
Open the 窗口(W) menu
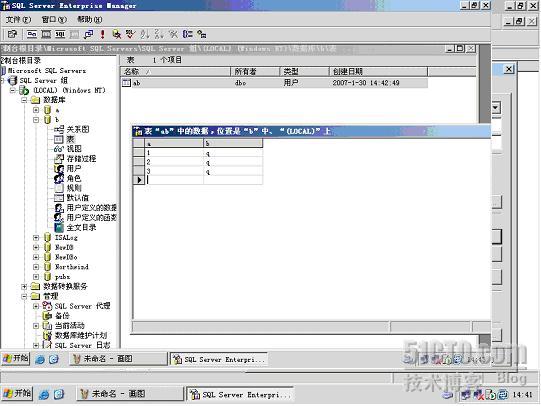54,19
